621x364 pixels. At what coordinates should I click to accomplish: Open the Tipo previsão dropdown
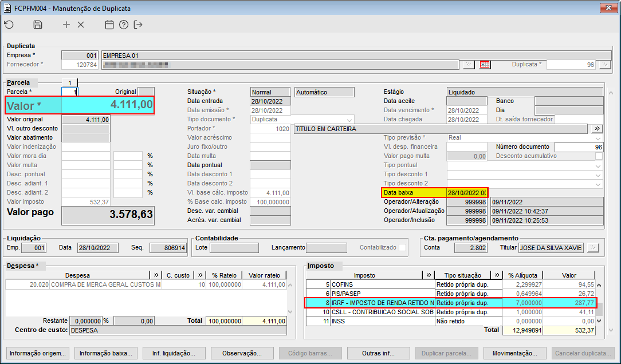(599, 138)
